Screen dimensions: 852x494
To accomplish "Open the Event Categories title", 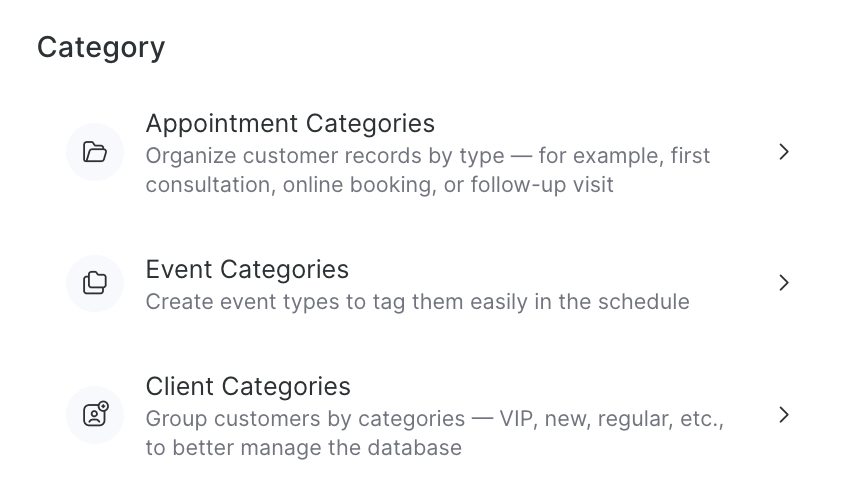I will [x=247, y=269].
